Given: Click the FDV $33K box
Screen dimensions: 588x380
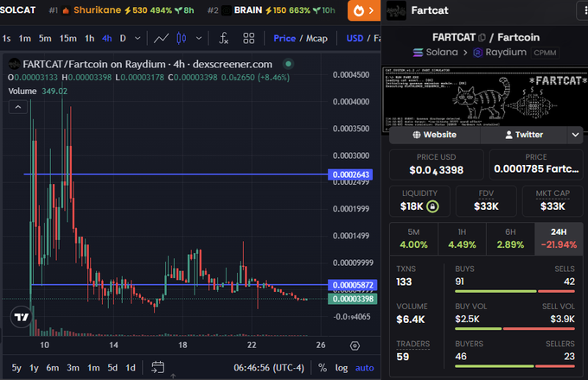Looking at the screenshot, I should pos(486,201).
